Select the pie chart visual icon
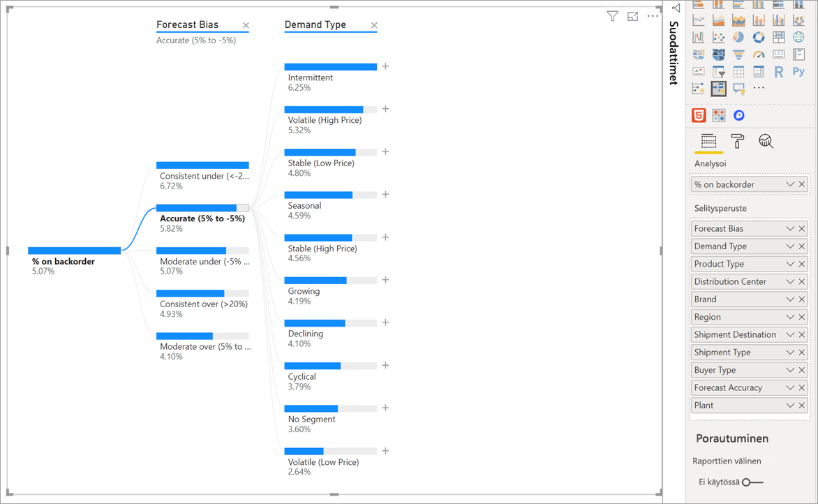Screen dimensions: 818x504 point(738,37)
